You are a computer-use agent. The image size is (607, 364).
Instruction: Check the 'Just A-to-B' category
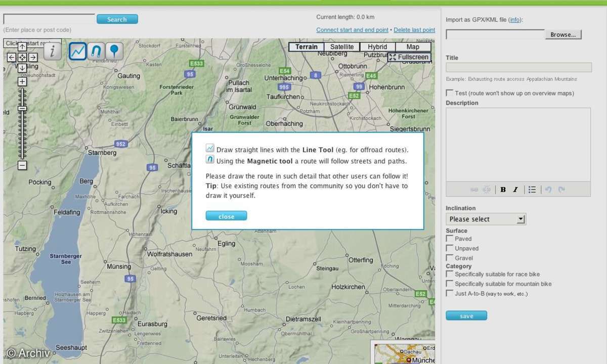(x=449, y=293)
